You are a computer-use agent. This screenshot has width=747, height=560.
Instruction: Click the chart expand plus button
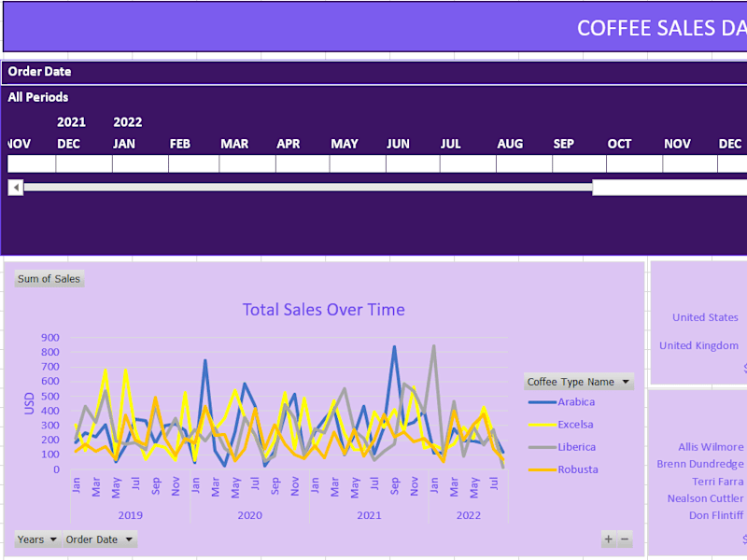click(x=609, y=539)
